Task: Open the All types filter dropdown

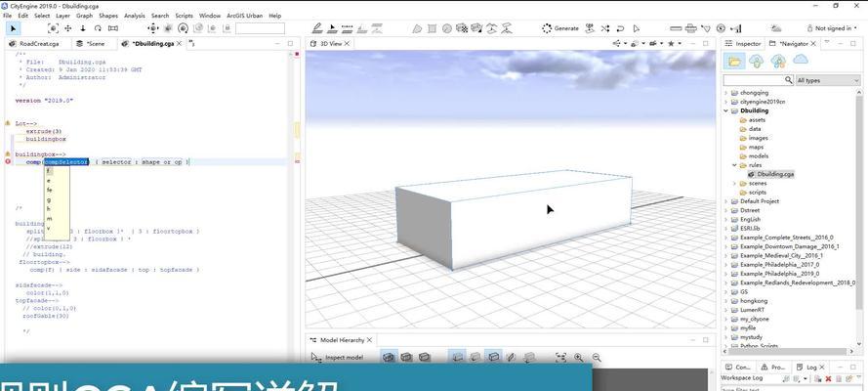Action: [x=828, y=80]
